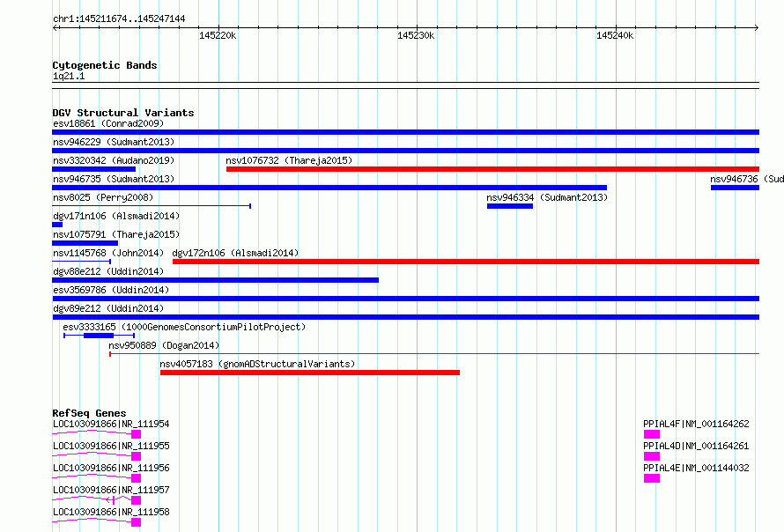
Task: Click the dgv89e212 (Uddin2014) variant bar
Action: [405, 317]
